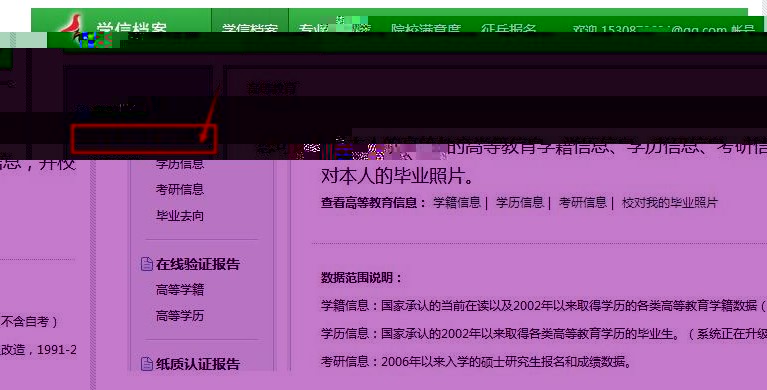Click the 在线验证报告 sidebar heading
767x390 pixels.
point(198,264)
